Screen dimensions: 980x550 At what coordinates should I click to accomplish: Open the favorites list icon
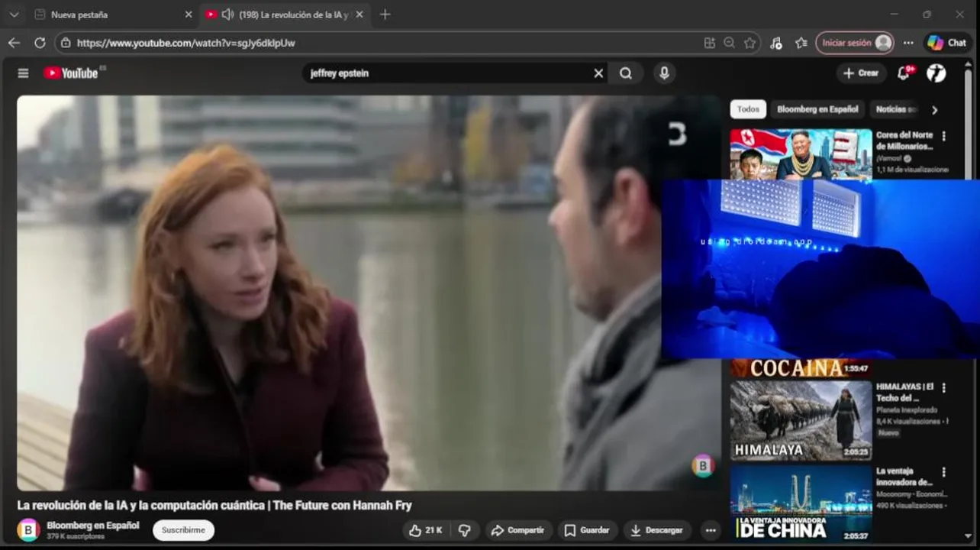[x=801, y=43]
